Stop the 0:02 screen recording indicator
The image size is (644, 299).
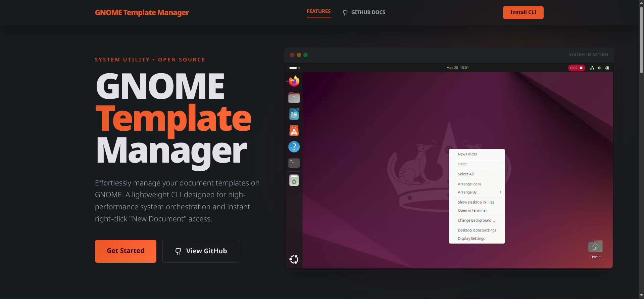point(577,68)
